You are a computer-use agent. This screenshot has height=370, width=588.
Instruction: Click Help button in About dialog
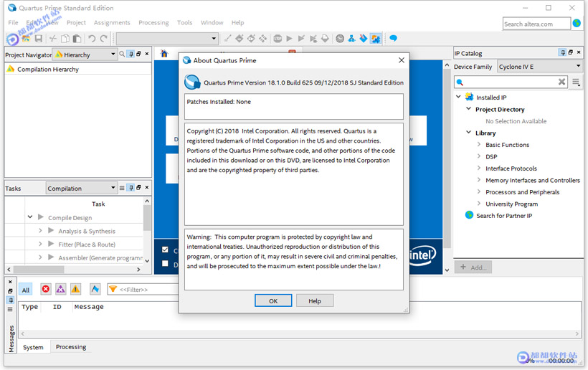[315, 300]
